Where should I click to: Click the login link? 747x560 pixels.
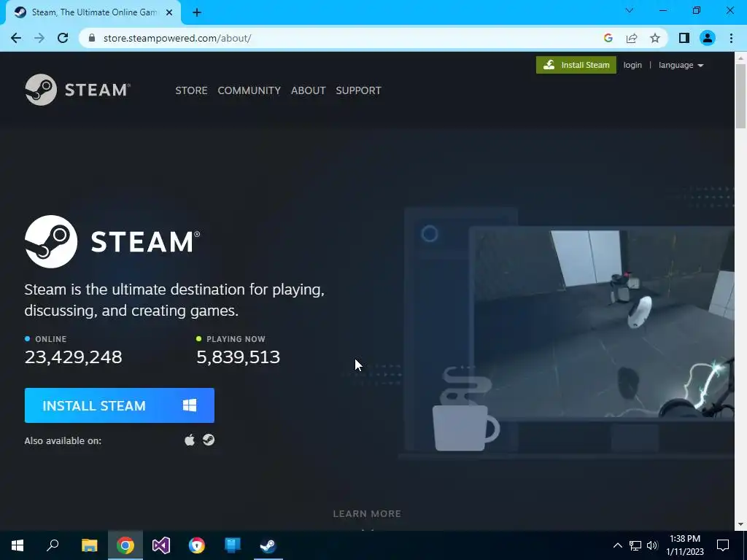pos(632,65)
